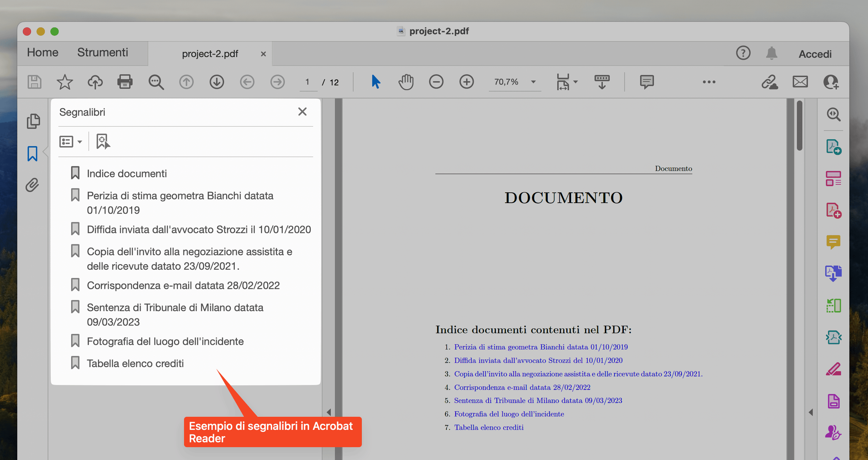Open bookmark Tabella elenco crediti
Screen dimensions: 868x460
[135, 363]
